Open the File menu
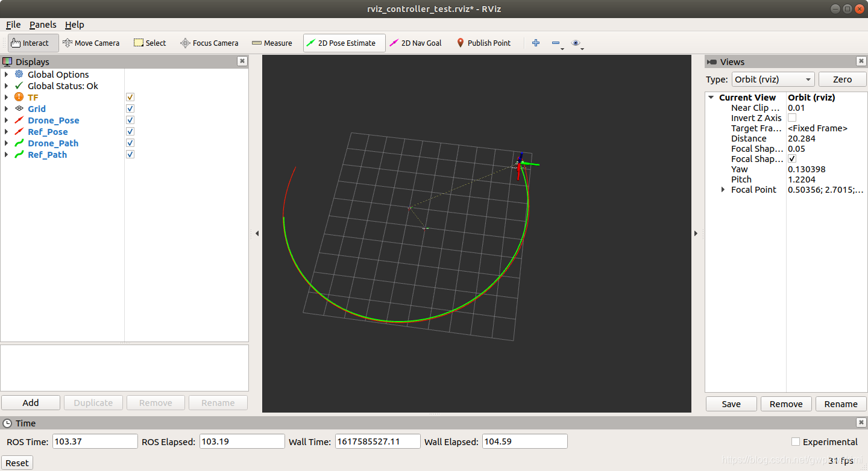The width and height of the screenshot is (868, 471). pos(13,25)
